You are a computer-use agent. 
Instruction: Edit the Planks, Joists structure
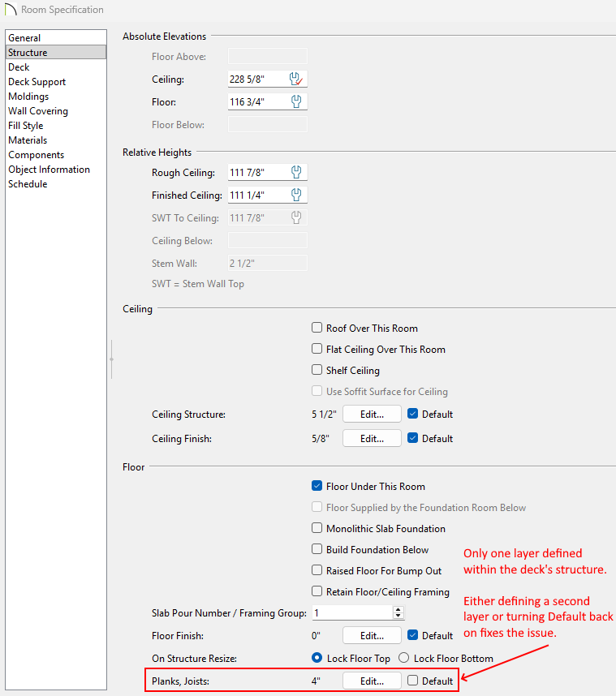click(372, 681)
